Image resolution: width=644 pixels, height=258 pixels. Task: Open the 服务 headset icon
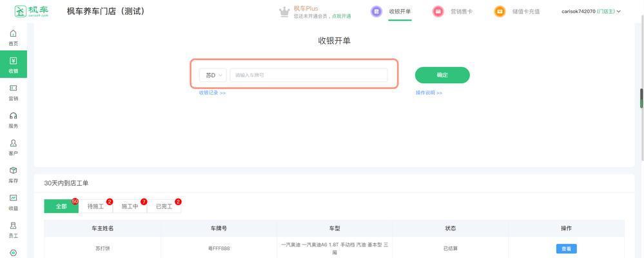(x=13, y=116)
